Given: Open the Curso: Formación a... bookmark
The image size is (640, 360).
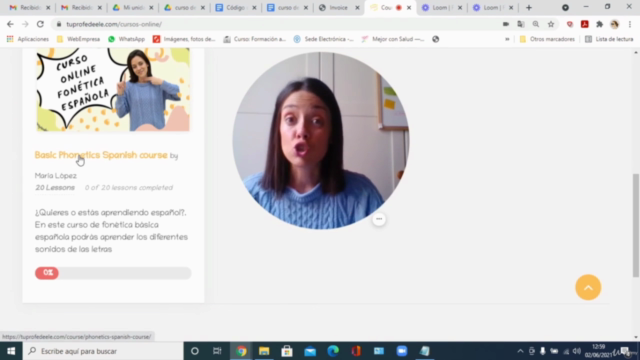Looking at the screenshot, I should click(254, 39).
